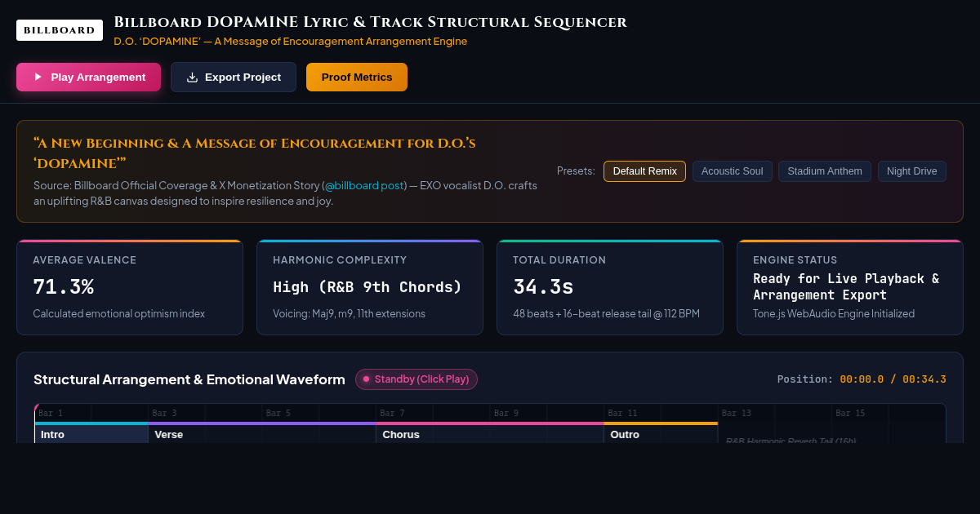
Task: Jump to Bar 1 marker
Action: pyautogui.click(x=51, y=413)
